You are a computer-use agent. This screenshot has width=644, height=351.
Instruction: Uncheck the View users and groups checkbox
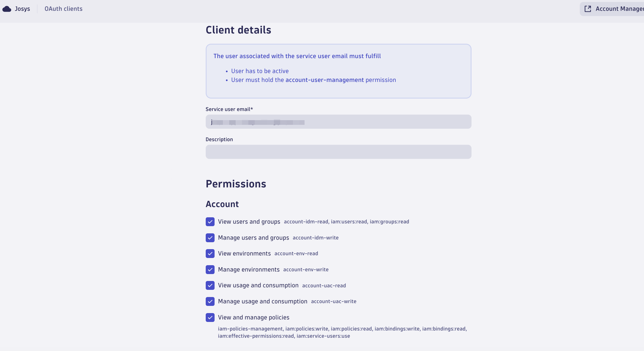(210, 222)
